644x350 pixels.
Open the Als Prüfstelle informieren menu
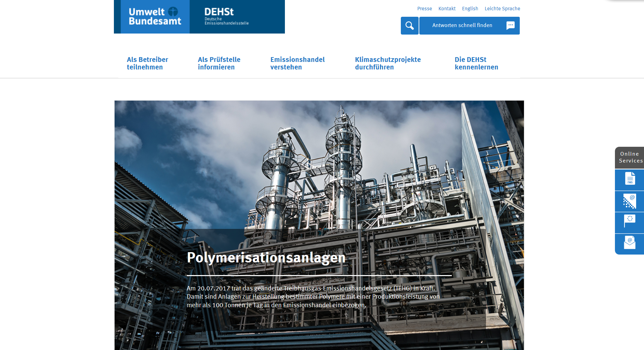219,63
